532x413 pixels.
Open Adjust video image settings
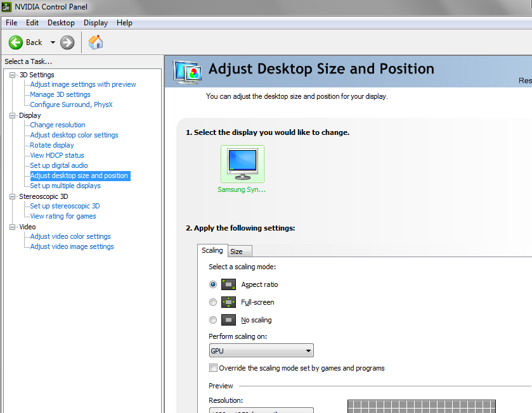coord(72,247)
